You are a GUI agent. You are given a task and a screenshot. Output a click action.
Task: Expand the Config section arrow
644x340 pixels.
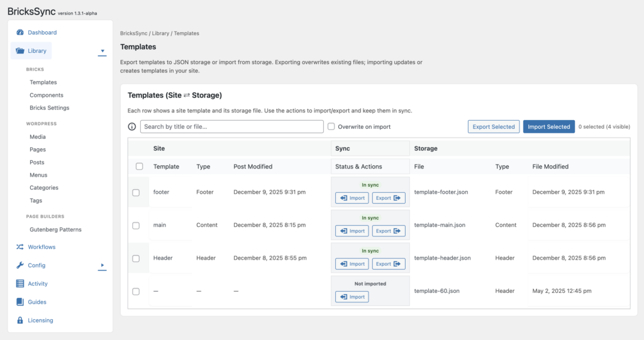coord(102,265)
